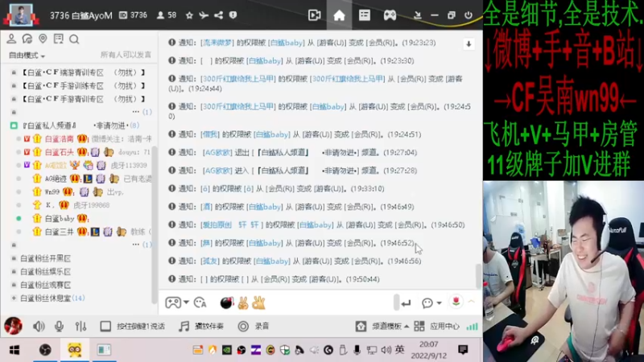Open the headset support icon in sidebar toolbar
644x362 pixels.
click(27, 39)
